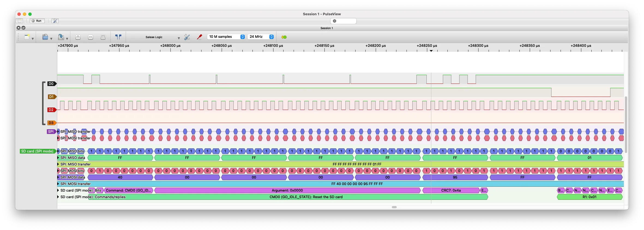Viewport: 644px width, 230px height.
Task: Click the open file folder icon
Action: coord(45,37)
